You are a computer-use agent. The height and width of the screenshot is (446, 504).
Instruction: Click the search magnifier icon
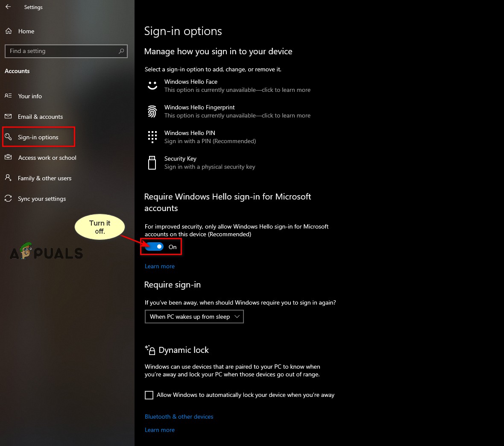click(x=121, y=51)
